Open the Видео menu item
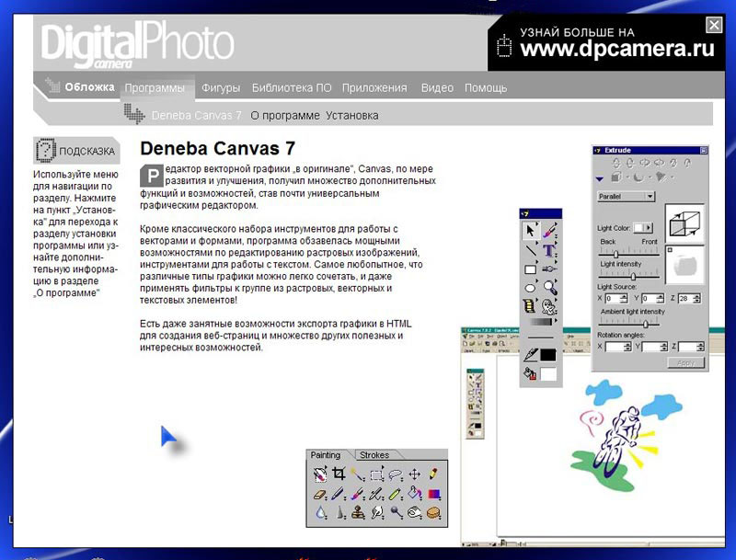Screen dimensions: 736x560 click(x=437, y=88)
